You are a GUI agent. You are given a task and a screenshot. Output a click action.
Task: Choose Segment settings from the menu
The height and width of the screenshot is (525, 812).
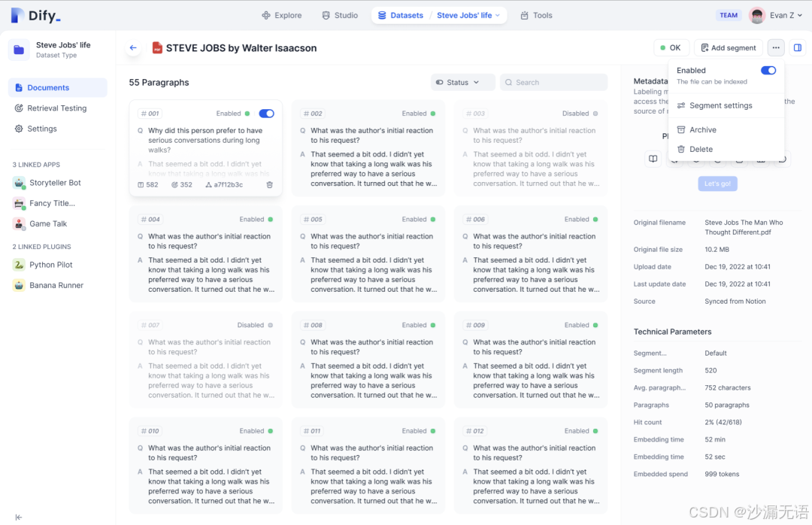(x=726, y=105)
